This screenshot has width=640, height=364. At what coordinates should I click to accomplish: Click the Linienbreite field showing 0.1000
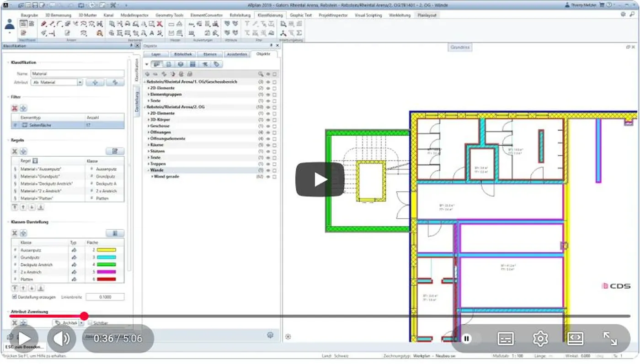pyautogui.click(x=105, y=297)
